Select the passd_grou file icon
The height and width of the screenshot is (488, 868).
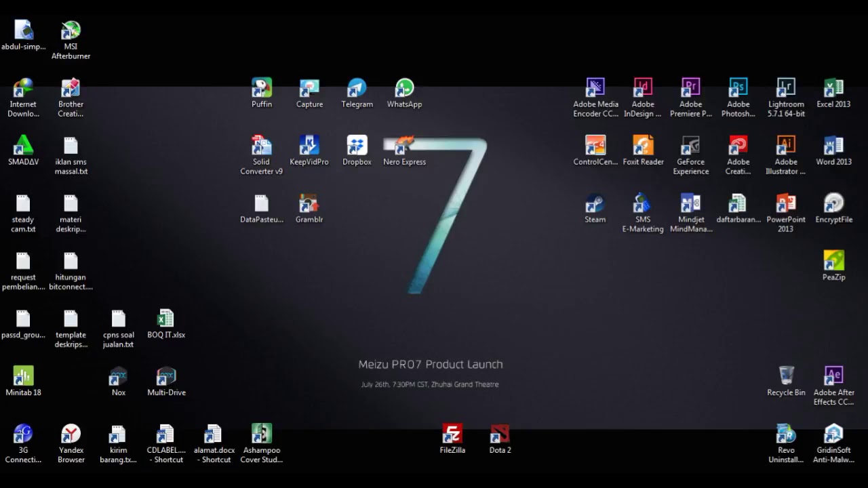23,319
